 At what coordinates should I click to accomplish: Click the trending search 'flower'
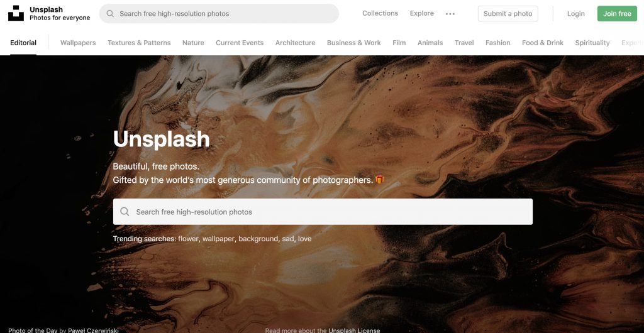(x=188, y=239)
